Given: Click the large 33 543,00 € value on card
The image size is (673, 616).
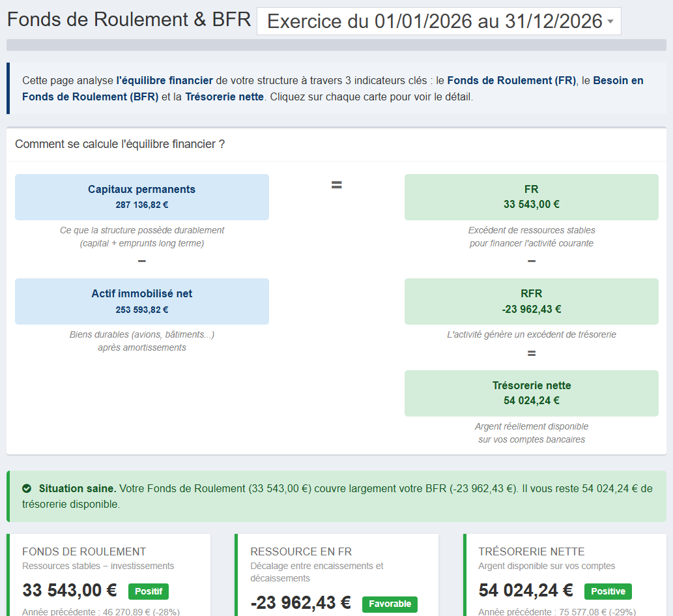Looking at the screenshot, I should click(70, 591).
